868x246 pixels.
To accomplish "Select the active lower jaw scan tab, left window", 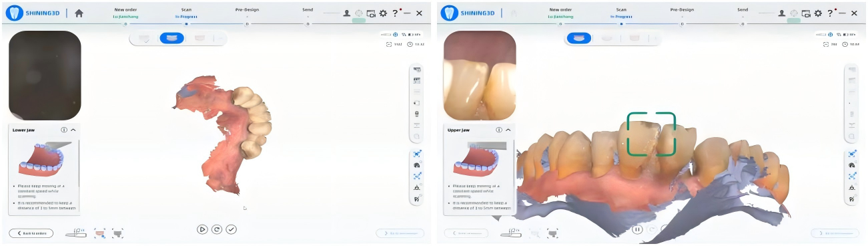I will pos(171,38).
